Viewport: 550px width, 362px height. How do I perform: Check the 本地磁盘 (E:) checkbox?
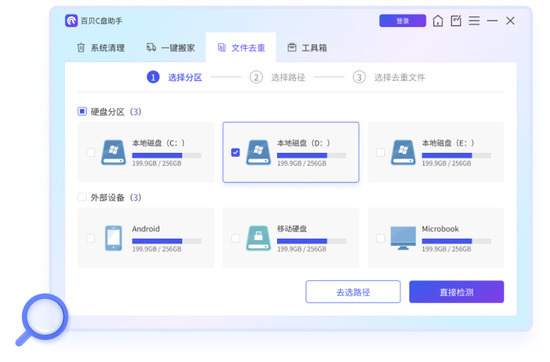tap(381, 152)
